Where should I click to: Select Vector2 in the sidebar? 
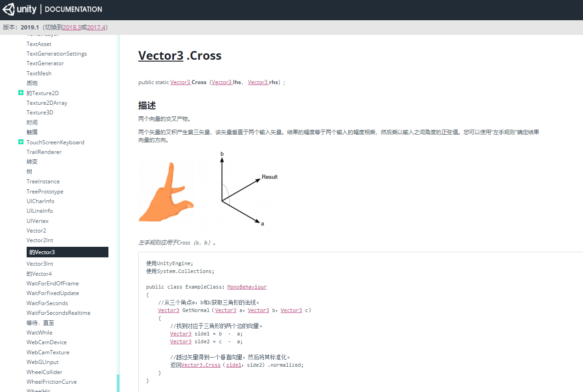click(36, 230)
